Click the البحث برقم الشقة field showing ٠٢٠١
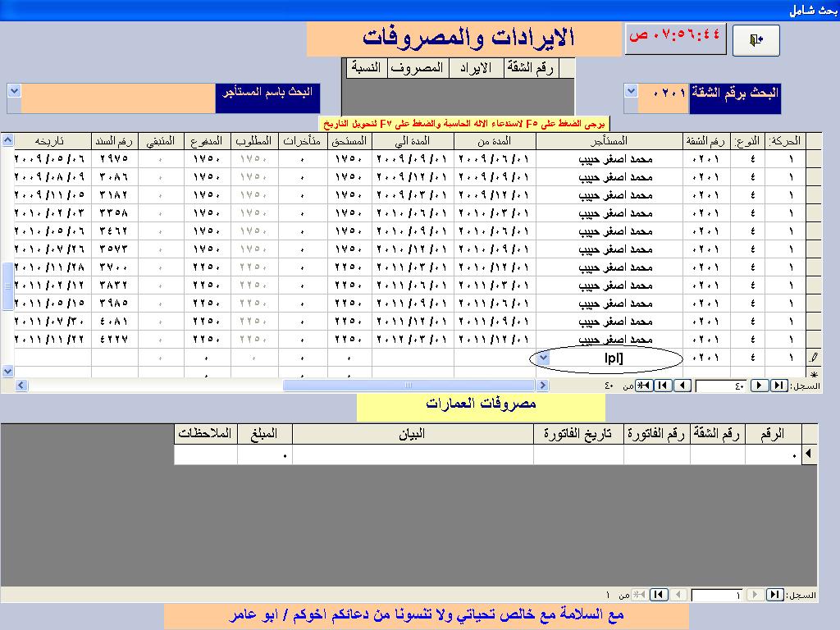The width and height of the screenshot is (840, 630). click(663, 98)
